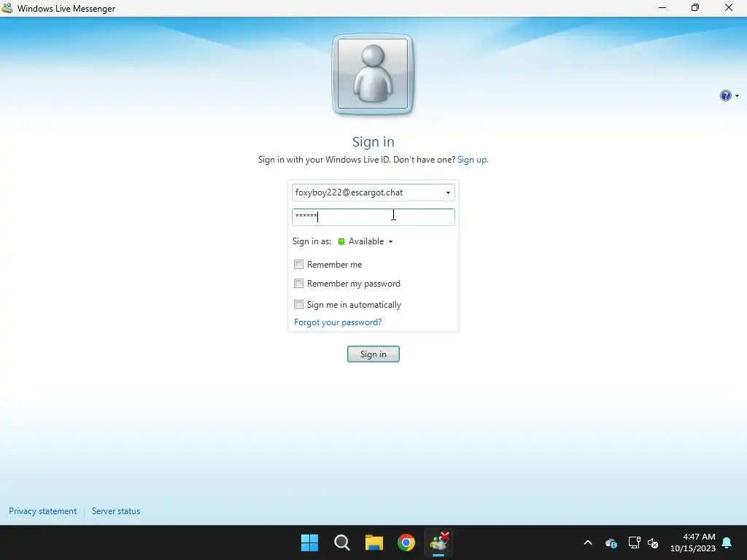
Task: Click the Sign in button
Action: tap(373, 354)
